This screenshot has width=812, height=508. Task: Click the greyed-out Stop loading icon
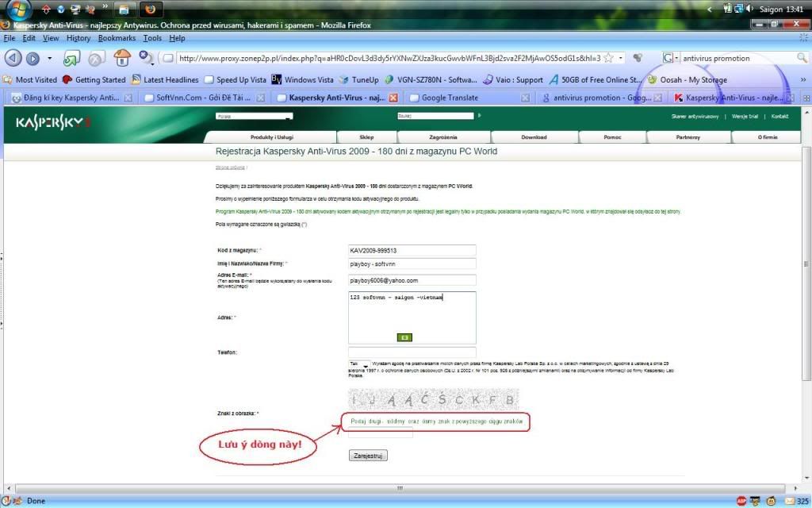pos(96,59)
